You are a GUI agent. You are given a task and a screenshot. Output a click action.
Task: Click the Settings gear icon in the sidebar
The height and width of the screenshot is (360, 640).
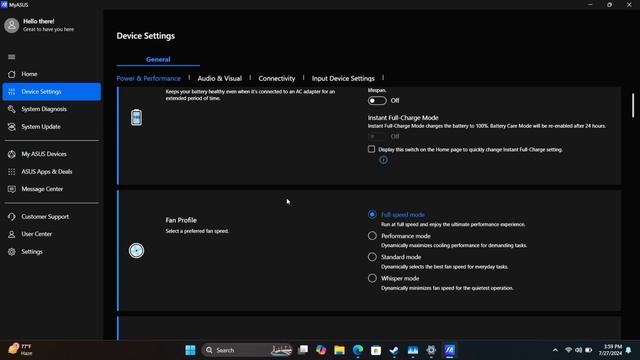click(11, 251)
